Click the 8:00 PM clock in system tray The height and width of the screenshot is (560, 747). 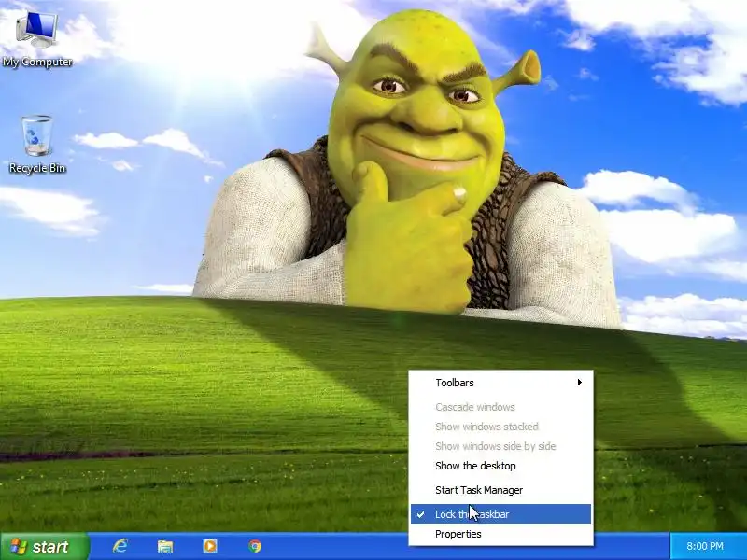705,546
